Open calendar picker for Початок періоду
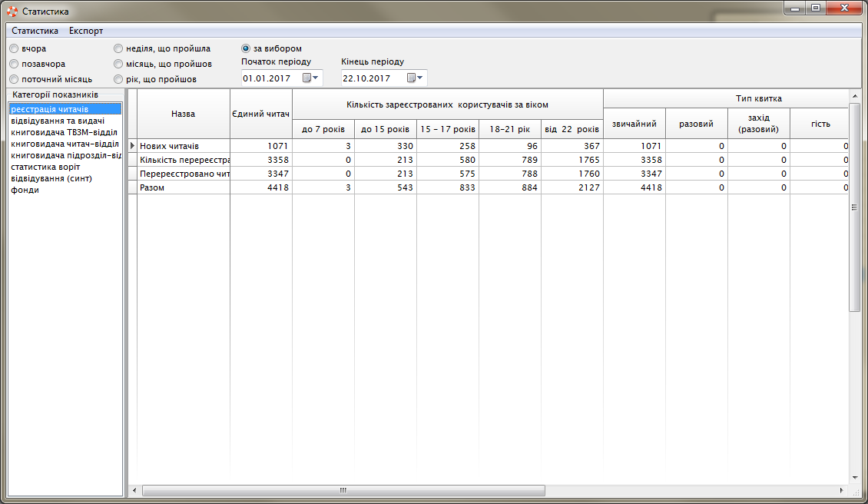Screen dimensions: 868x504 [x=310, y=78]
